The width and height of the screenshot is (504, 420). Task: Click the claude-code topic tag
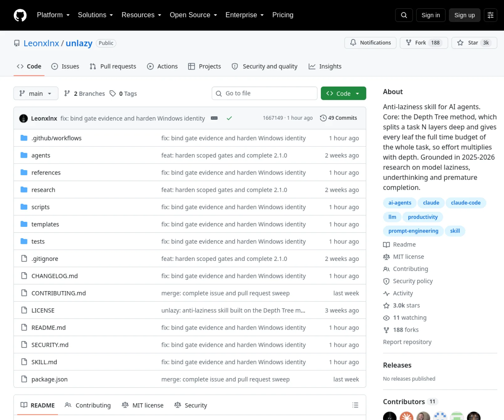tap(466, 203)
